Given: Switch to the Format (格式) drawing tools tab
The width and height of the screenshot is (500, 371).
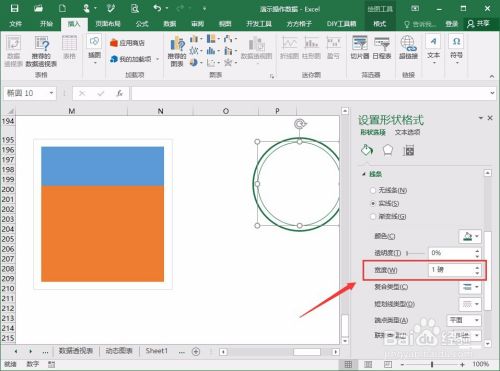Looking at the screenshot, I should [379, 24].
